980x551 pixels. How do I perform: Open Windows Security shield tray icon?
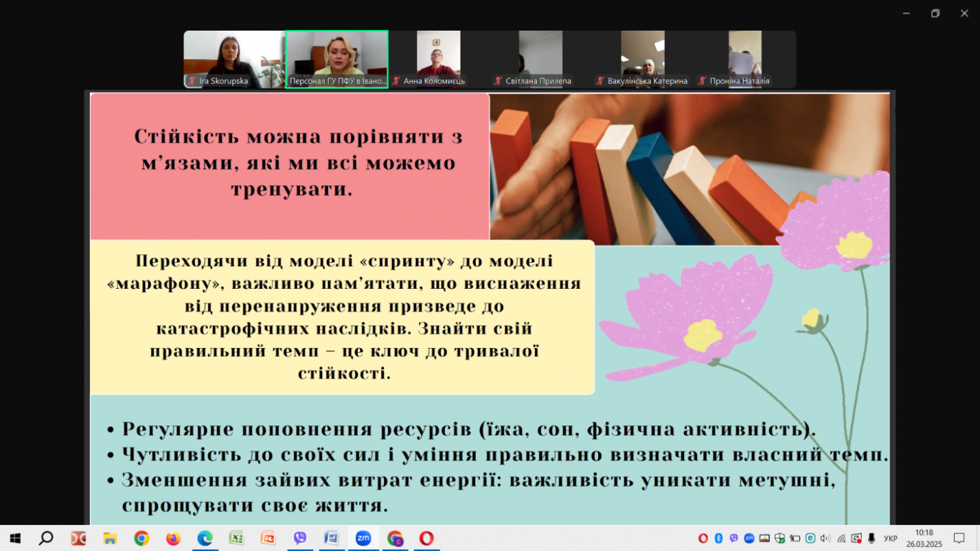(780, 538)
